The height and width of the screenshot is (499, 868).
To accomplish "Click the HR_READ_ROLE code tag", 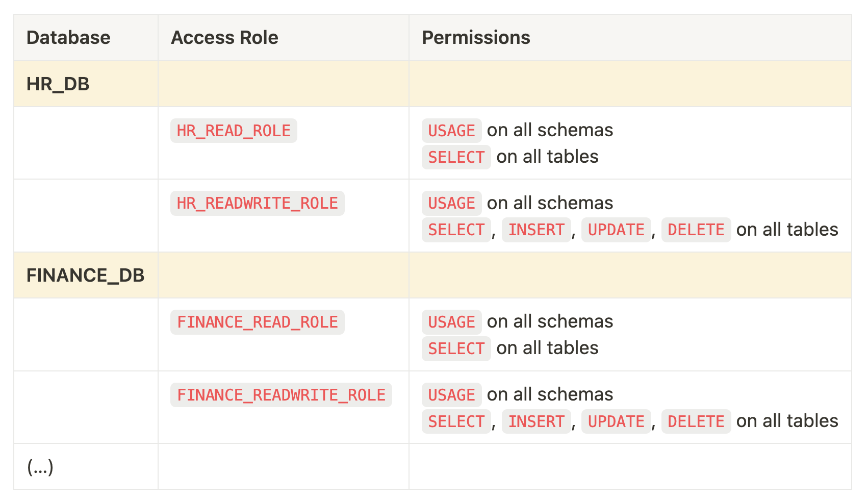I will click(x=234, y=131).
